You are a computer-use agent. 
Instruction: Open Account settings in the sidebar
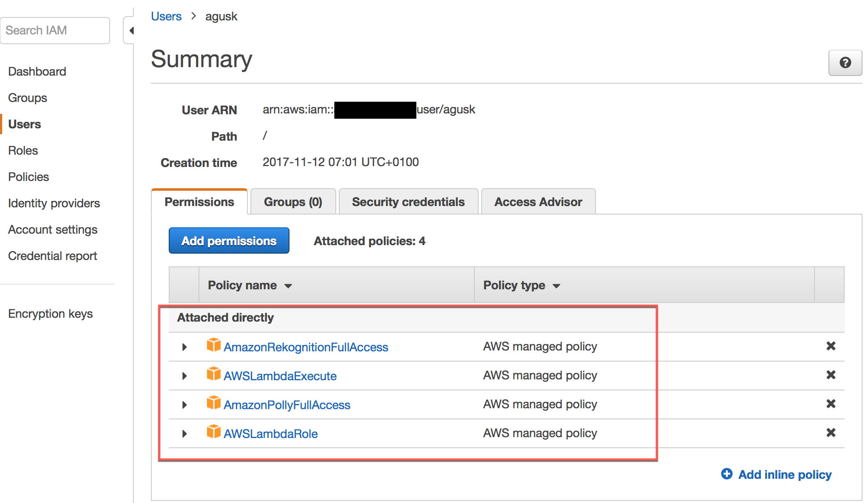[x=53, y=229]
